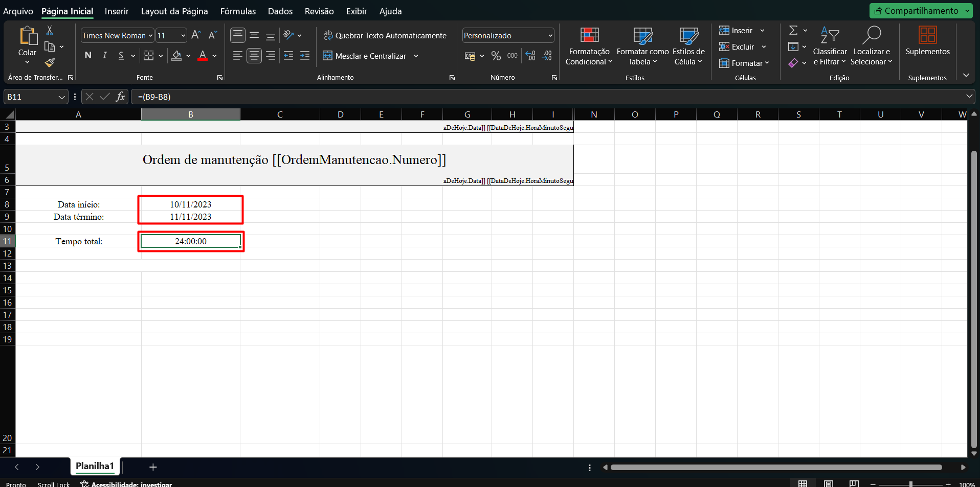Image resolution: width=980 pixels, height=487 pixels.
Task: Expand the Personalizado number format dropdown
Action: (x=550, y=35)
